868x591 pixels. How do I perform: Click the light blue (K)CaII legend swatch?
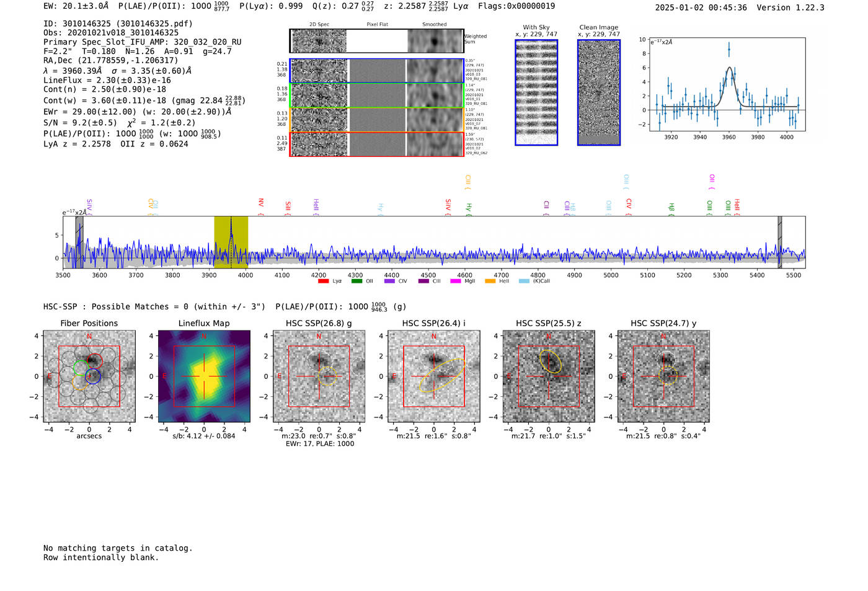click(x=524, y=281)
